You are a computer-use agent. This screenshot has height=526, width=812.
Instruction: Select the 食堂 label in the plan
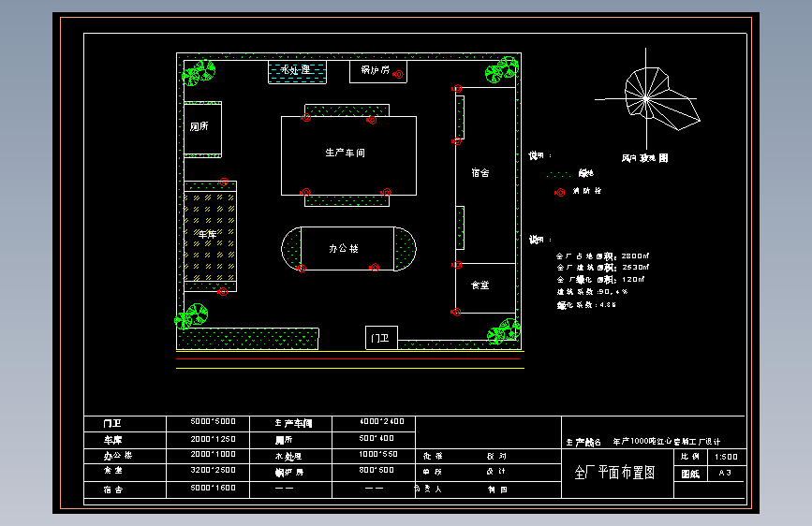tap(480, 285)
